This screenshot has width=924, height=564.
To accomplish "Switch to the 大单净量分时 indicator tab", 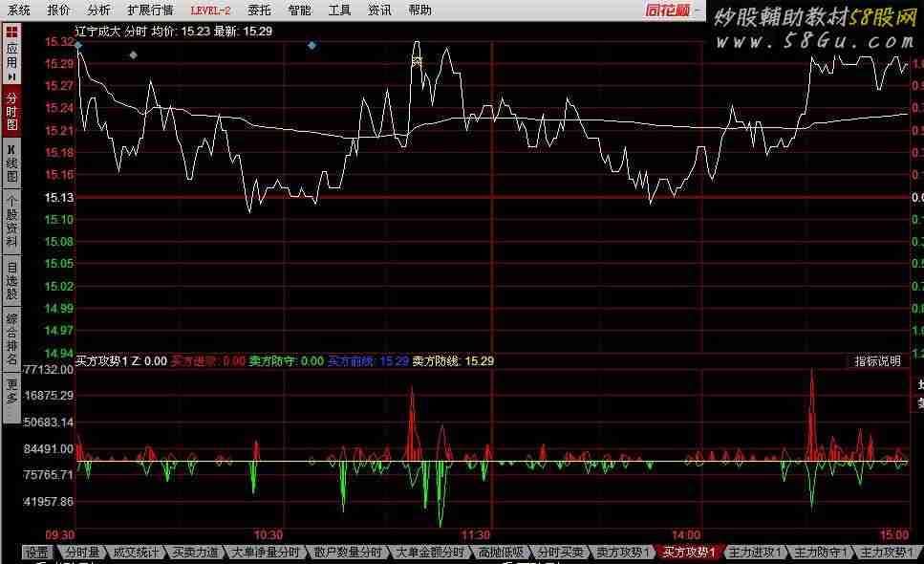I will click(266, 553).
